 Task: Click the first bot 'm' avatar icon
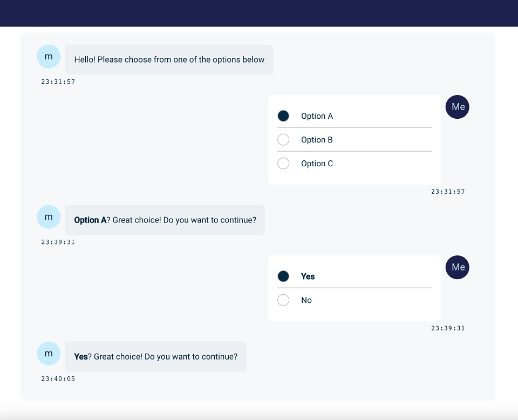[49, 57]
